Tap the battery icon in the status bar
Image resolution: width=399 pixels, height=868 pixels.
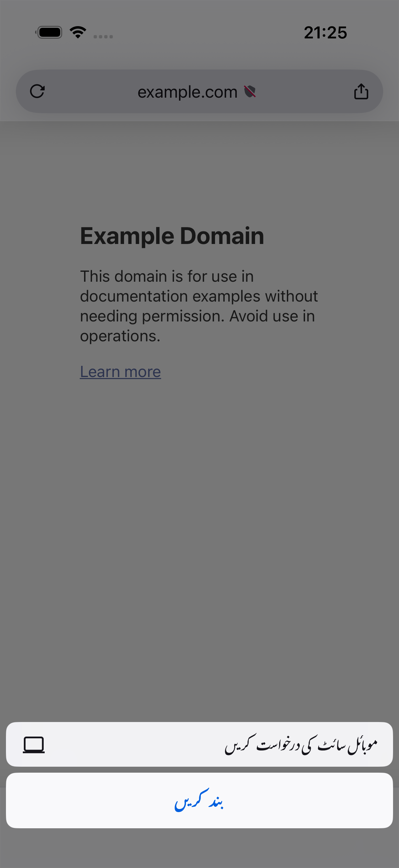click(x=49, y=32)
